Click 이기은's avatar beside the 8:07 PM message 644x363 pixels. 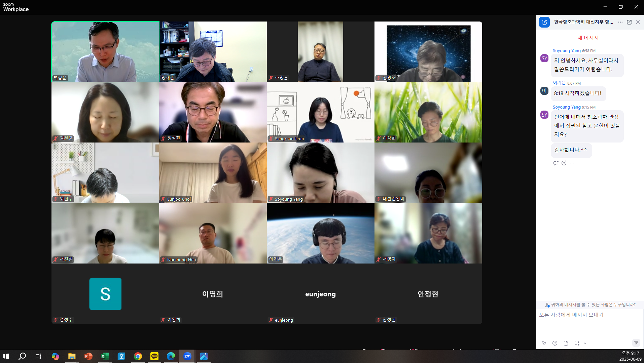click(544, 91)
